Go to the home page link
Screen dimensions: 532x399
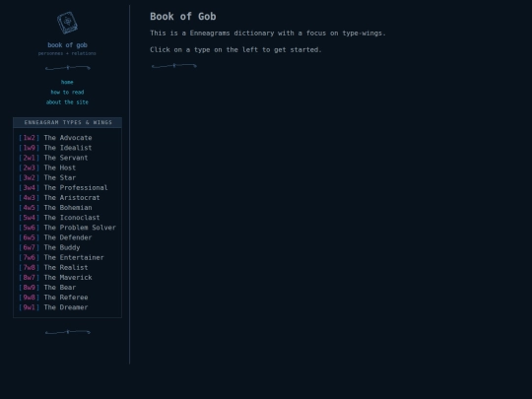pos(67,82)
